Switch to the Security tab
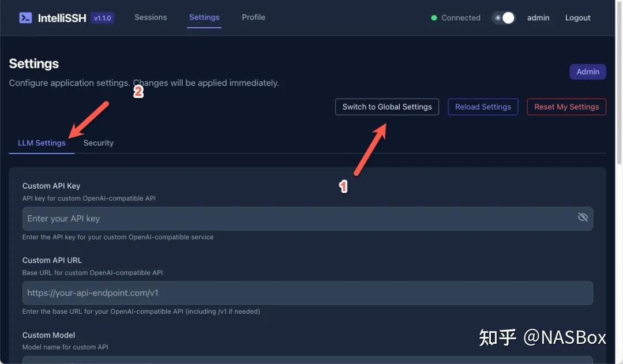Viewport: 623px width, 364px height. [x=98, y=142]
